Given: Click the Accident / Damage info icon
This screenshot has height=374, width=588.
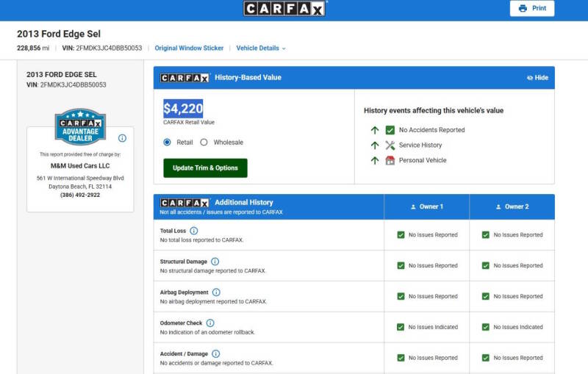Looking at the screenshot, I should click(x=216, y=353).
